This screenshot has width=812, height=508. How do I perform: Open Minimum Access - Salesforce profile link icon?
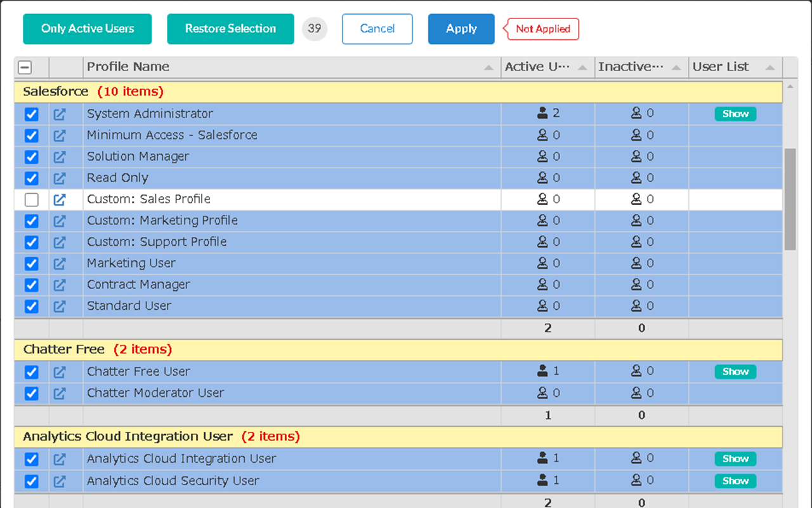(59, 135)
